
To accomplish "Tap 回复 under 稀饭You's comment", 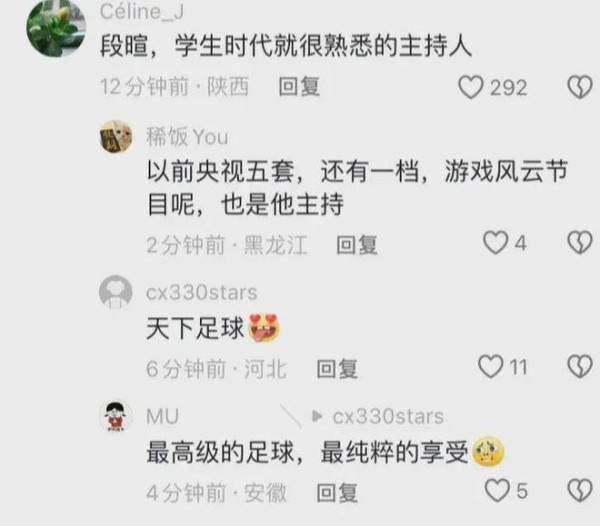I will 357,245.
